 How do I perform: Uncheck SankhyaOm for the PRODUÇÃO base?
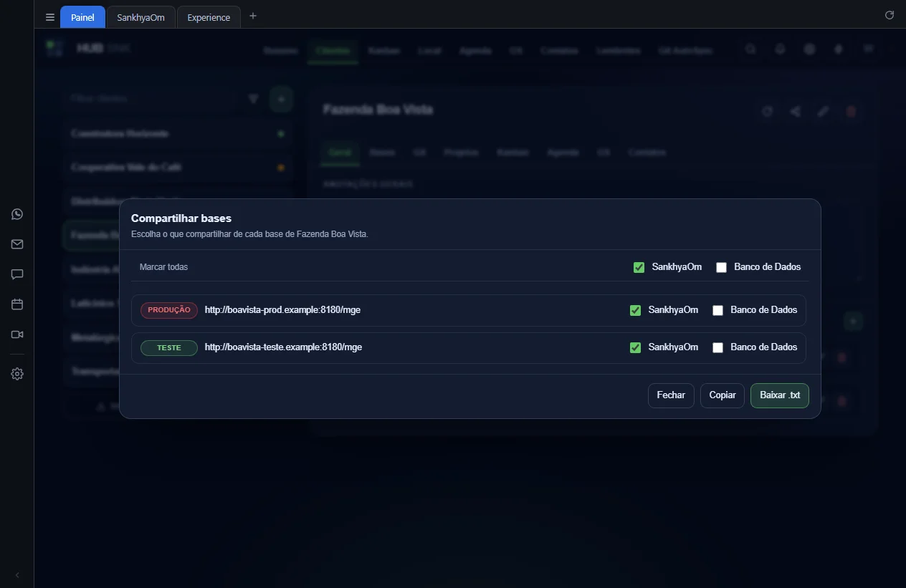click(x=635, y=310)
